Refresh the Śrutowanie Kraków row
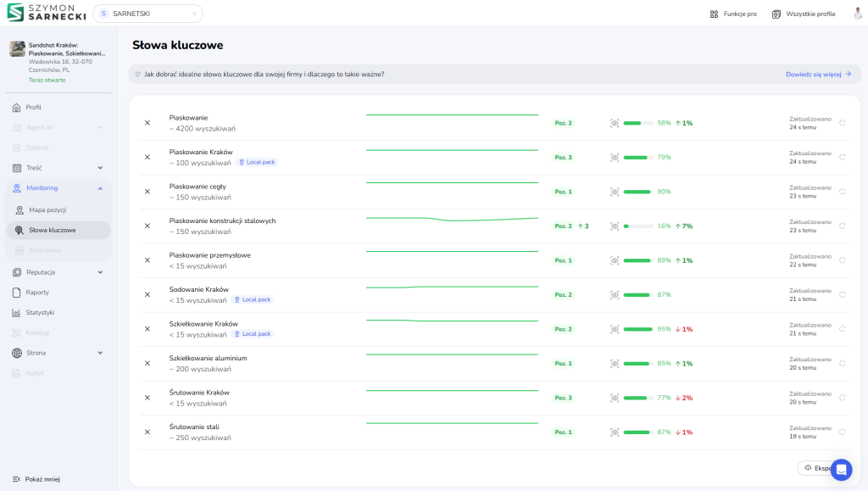Image resolution: width=868 pixels, height=491 pixels. coord(842,398)
